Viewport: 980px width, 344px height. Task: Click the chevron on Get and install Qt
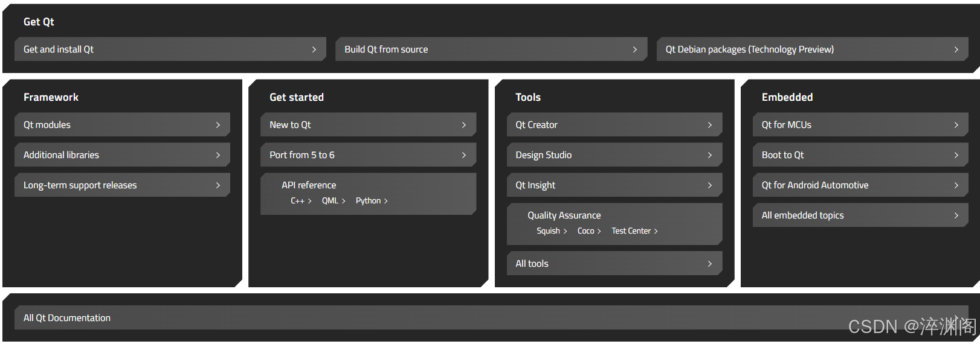click(314, 49)
